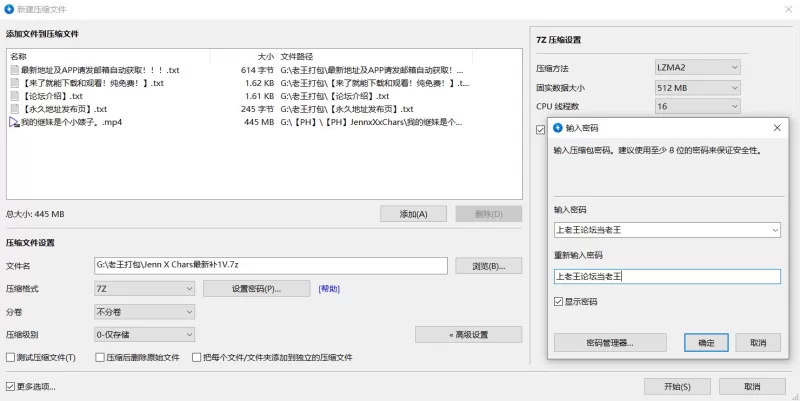Click 取消 in password dialog
This screenshot has width=800, height=401.
pos(758,342)
